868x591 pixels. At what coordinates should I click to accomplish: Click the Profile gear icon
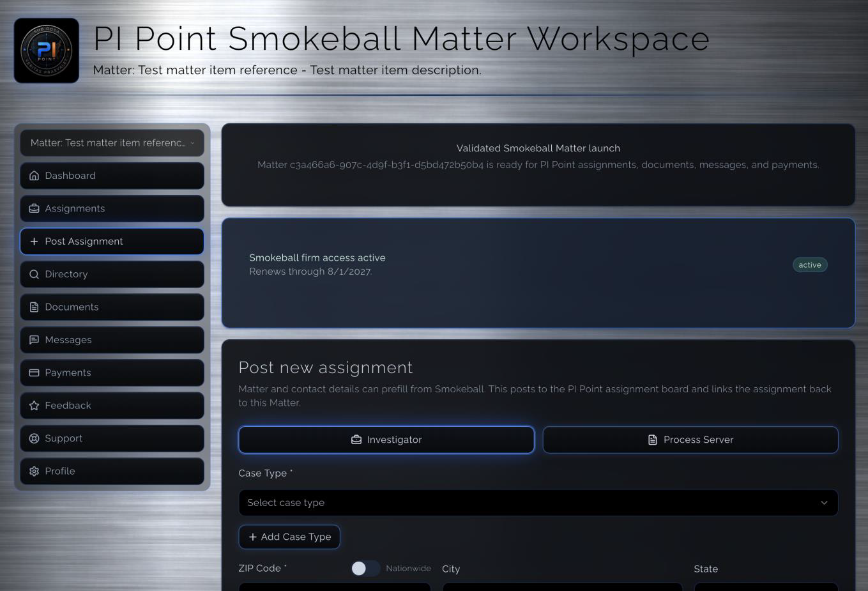(x=34, y=472)
